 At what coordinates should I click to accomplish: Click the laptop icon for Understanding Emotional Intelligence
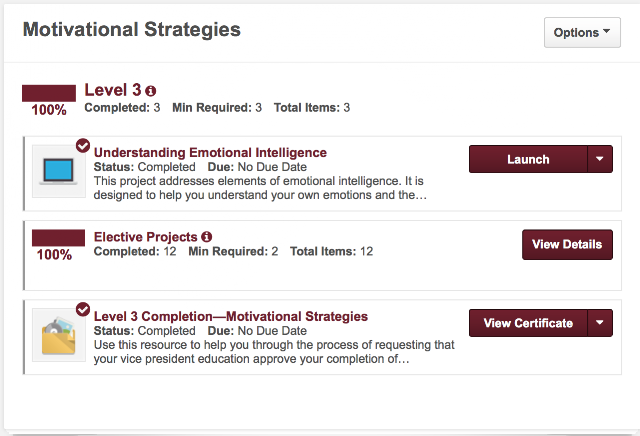tap(59, 171)
